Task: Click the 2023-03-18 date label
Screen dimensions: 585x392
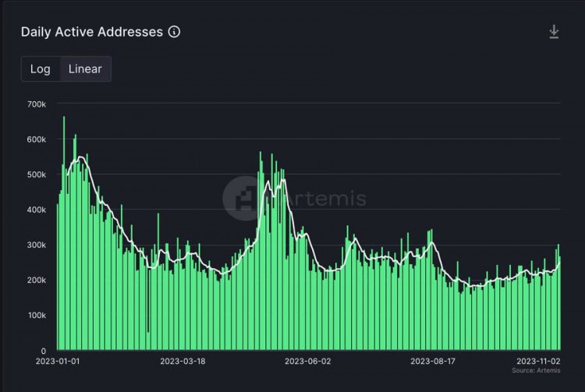Action: click(x=183, y=361)
